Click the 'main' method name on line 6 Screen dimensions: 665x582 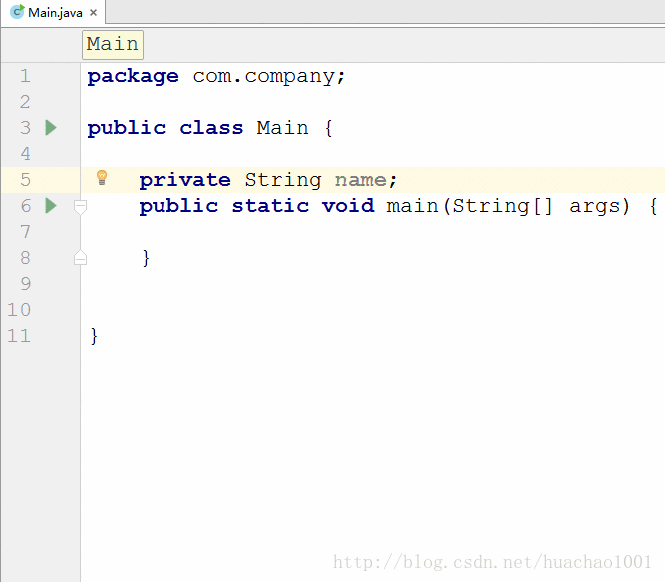(x=412, y=206)
